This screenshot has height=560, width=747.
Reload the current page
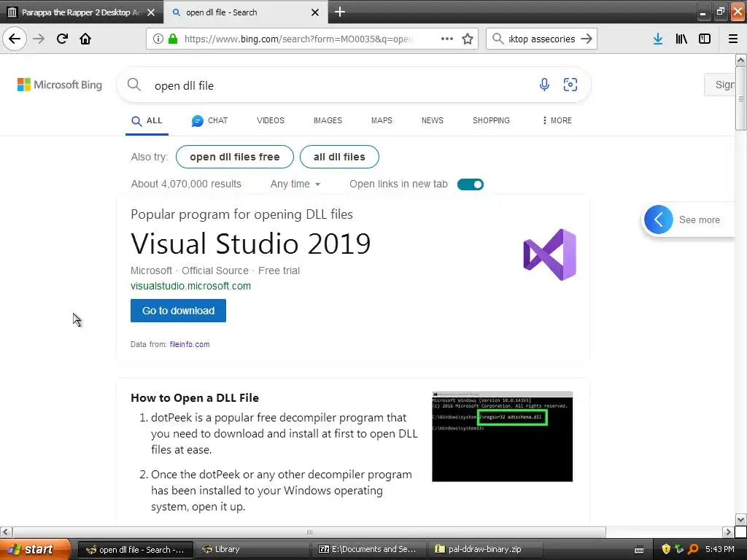pyautogui.click(x=62, y=39)
